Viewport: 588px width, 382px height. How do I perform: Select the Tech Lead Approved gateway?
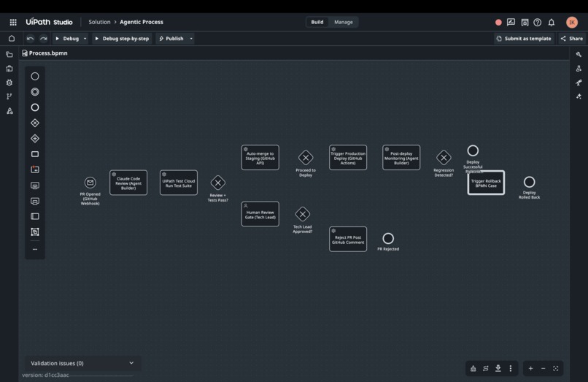point(303,214)
